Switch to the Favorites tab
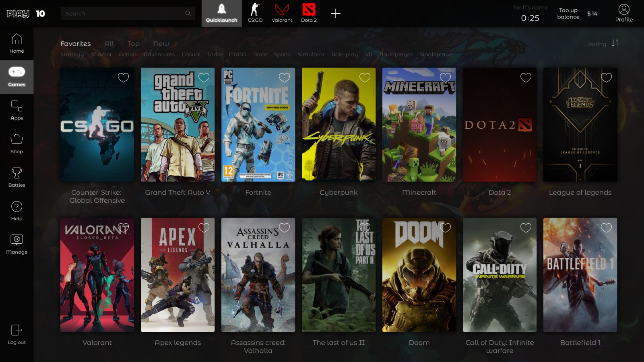 (76, 43)
